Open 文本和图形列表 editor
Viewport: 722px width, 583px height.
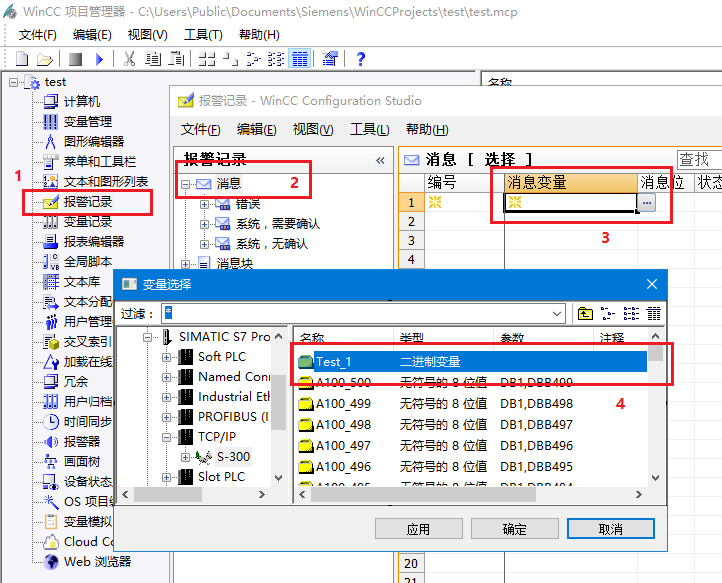pyautogui.click(x=105, y=182)
